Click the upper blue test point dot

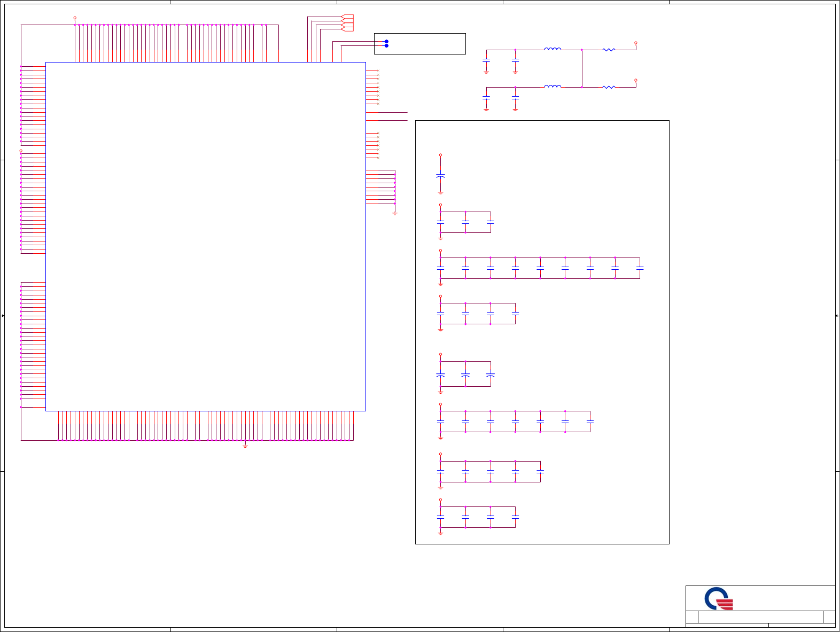click(x=386, y=41)
